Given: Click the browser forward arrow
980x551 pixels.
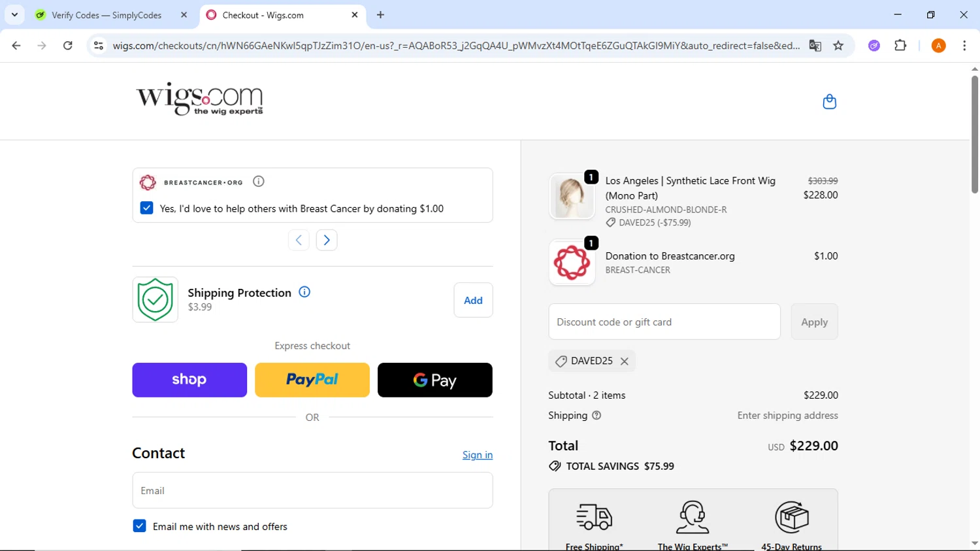Looking at the screenshot, I should [42, 46].
